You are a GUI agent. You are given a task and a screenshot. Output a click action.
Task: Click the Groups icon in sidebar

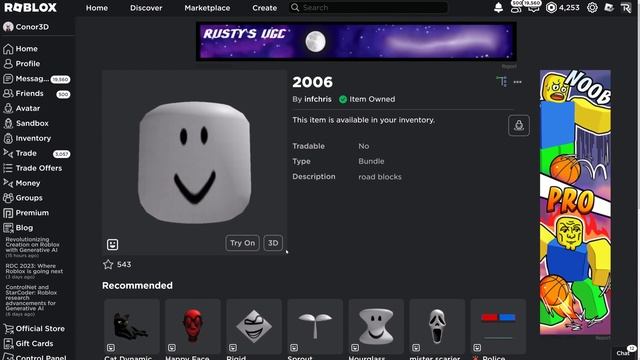tap(8, 198)
